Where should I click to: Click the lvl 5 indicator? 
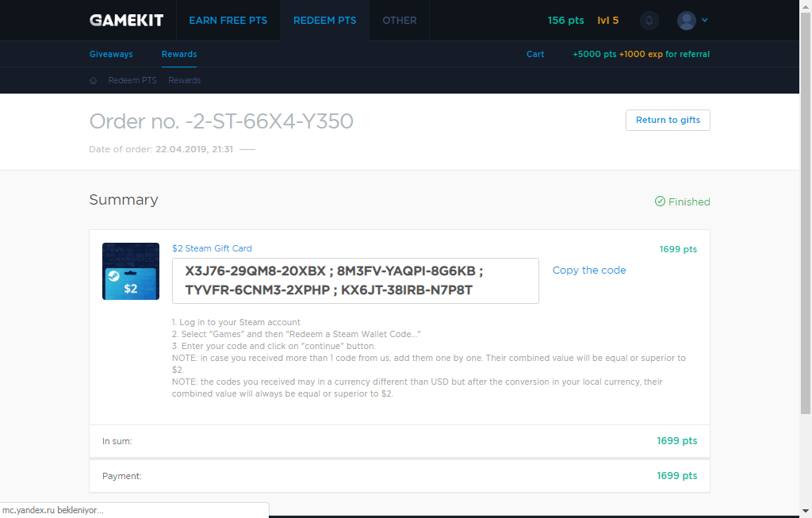click(x=608, y=20)
